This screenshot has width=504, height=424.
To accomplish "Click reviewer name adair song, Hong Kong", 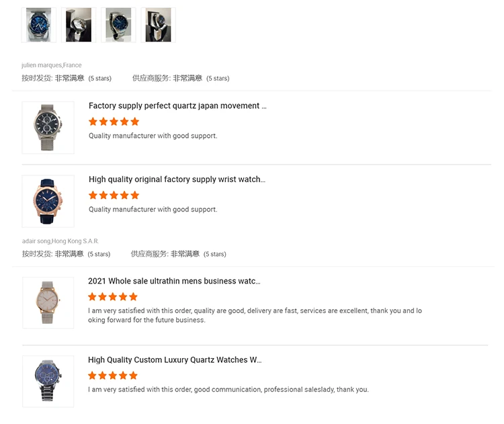I will point(60,241).
